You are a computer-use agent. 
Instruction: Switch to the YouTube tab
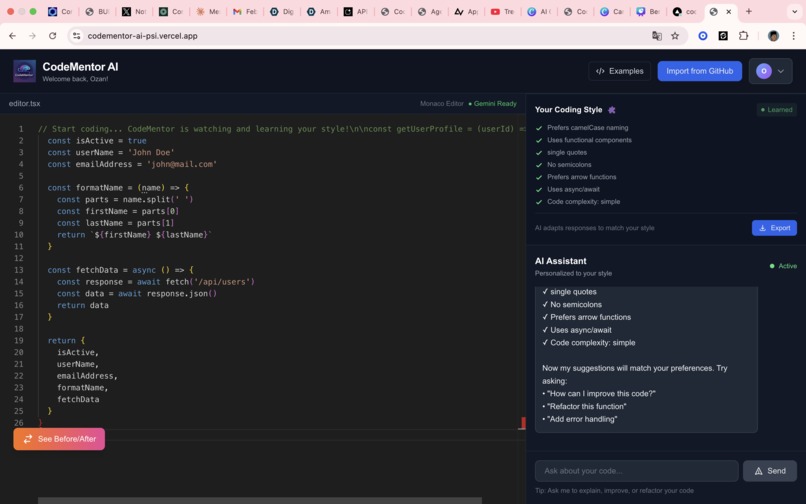[x=502, y=11]
